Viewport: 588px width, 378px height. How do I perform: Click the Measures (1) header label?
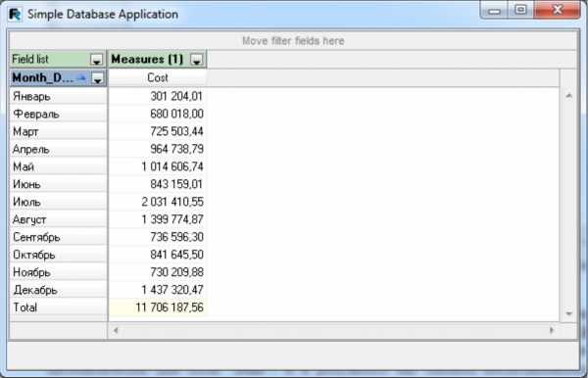pyautogui.click(x=147, y=59)
